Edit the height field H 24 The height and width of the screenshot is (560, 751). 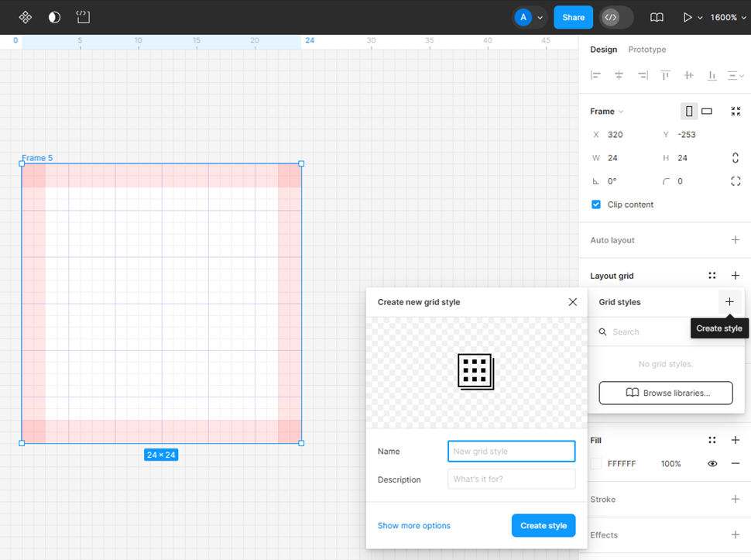(691, 158)
